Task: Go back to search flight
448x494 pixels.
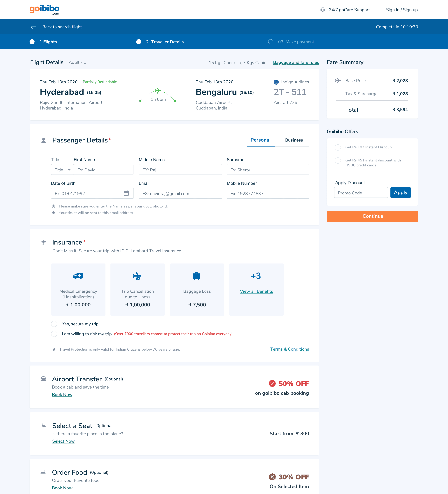Action: click(62, 27)
